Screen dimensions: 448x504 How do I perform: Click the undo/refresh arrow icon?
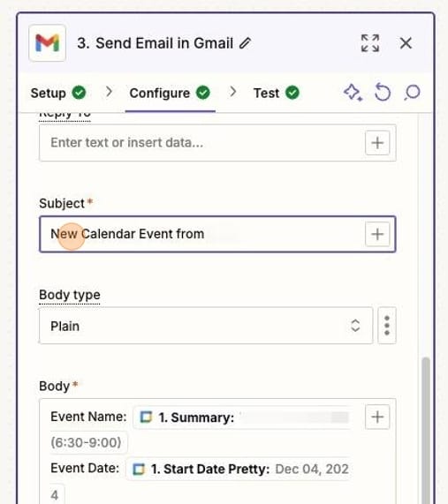pos(383,93)
